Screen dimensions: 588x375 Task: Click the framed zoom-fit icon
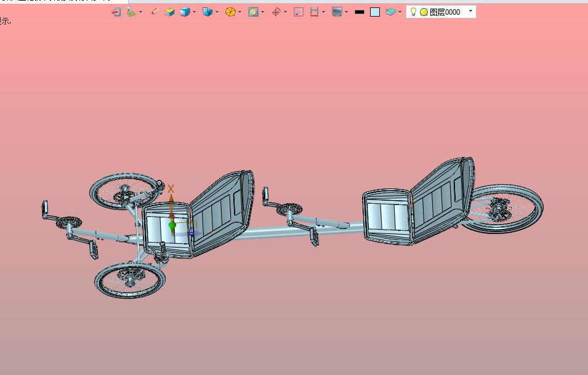click(253, 12)
